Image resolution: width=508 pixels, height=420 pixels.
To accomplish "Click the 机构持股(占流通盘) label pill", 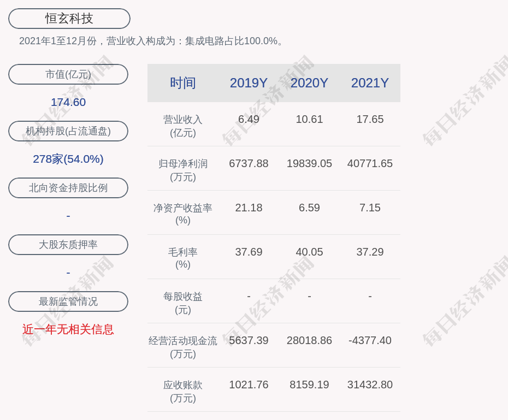I will tap(68, 131).
